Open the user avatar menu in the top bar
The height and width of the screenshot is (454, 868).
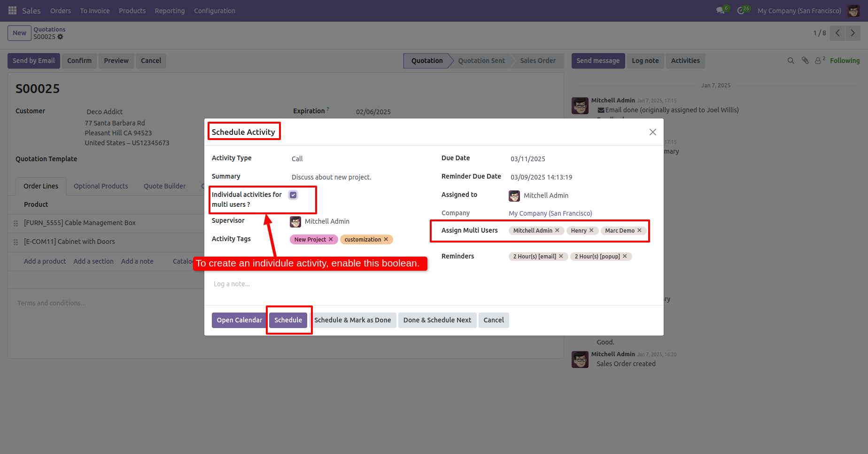coord(853,10)
